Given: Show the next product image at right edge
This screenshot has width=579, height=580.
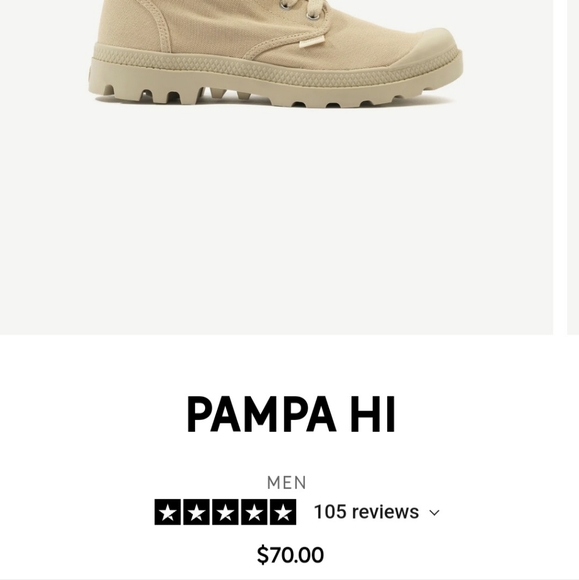Looking at the screenshot, I should pyautogui.click(x=573, y=167).
